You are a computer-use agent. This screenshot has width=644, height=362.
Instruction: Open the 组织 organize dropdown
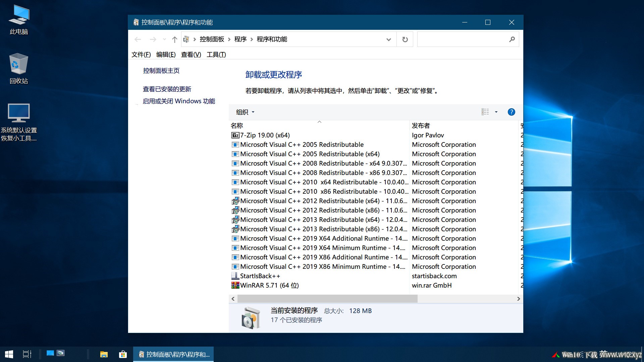(x=245, y=112)
